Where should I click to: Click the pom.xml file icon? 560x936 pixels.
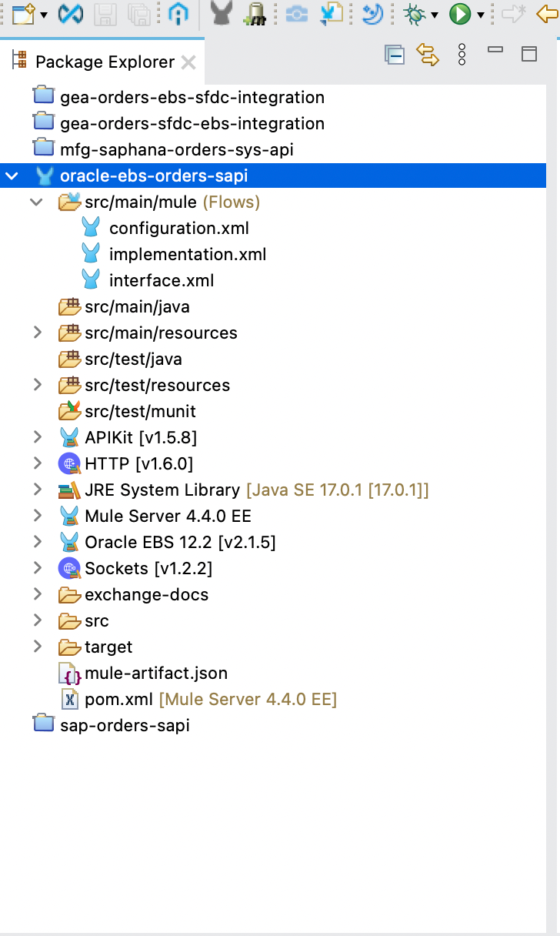70,700
